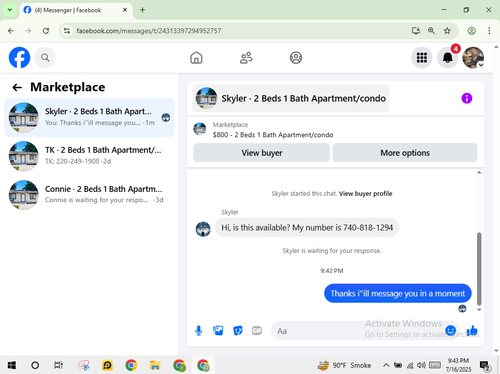500x374 pixels.
Task: Open the Chrome three-dot menu
Action: [489, 31]
